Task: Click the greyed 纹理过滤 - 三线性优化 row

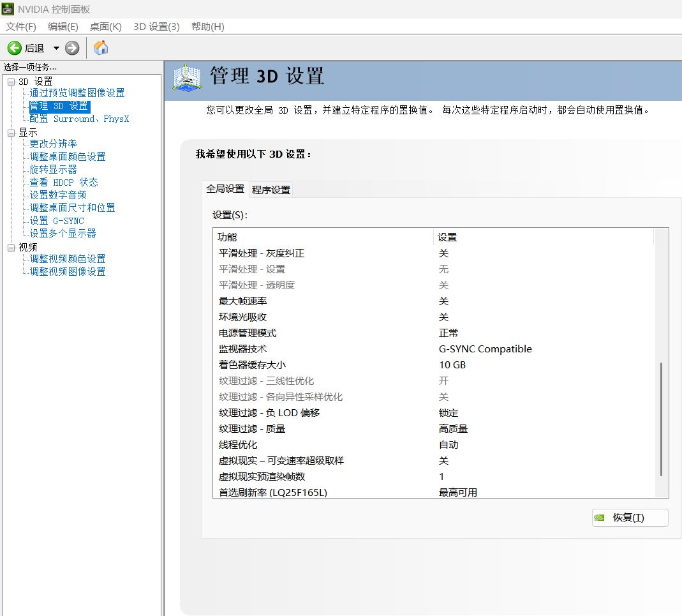Action: [x=434, y=381]
